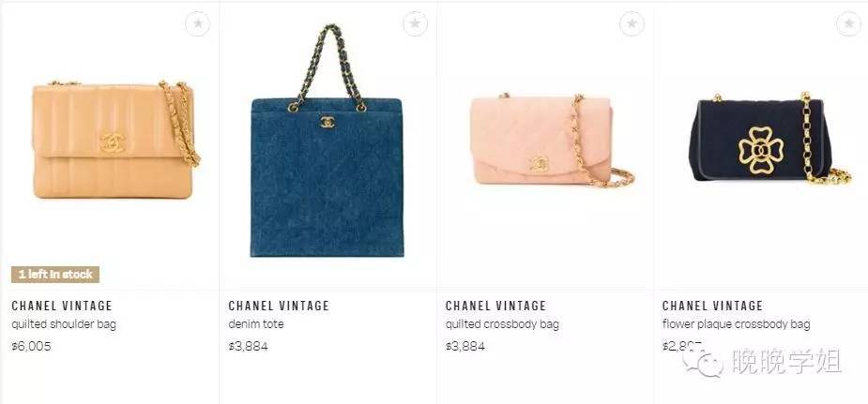Click star icon on flower plaque bag

point(848,23)
